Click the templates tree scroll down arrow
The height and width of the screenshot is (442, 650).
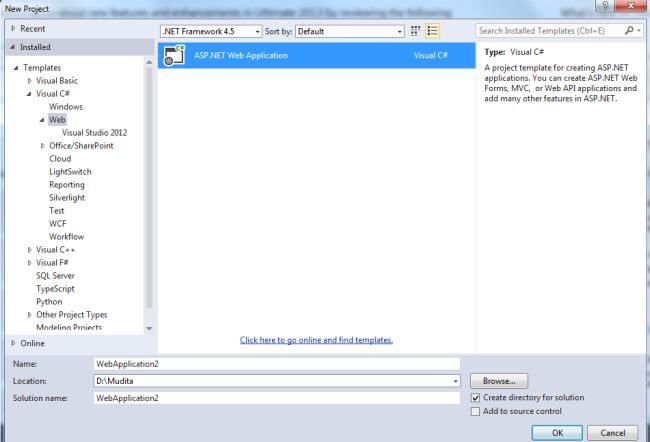coord(149,329)
